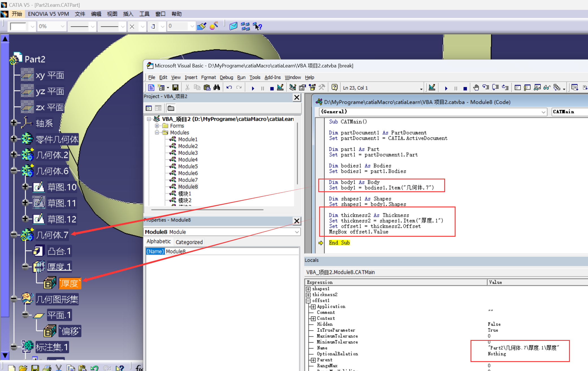This screenshot has height=371, width=588.
Task: Open the Run menu in VBA editor
Action: coord(241,77)
